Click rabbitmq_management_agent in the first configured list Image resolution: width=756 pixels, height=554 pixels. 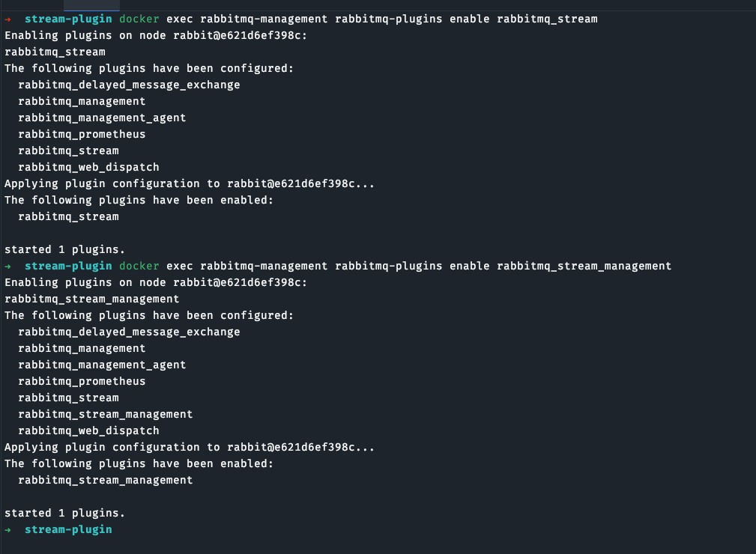coord(102,118)
